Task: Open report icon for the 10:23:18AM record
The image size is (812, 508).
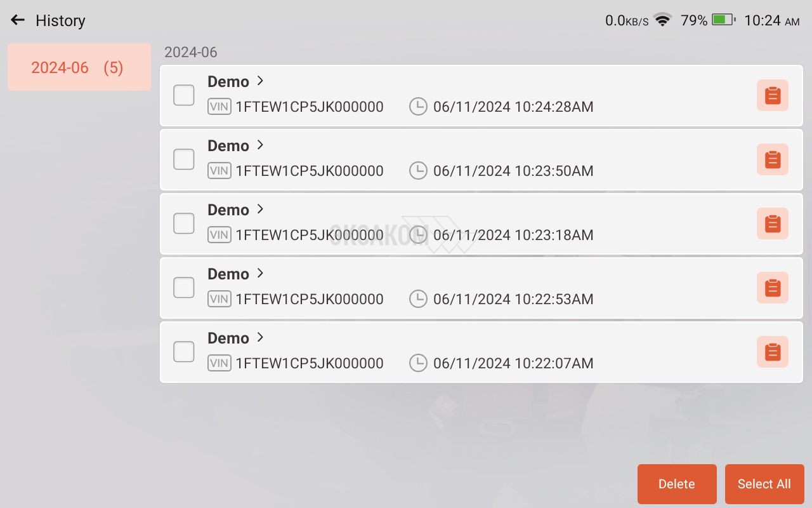Action: click(773, 224)
